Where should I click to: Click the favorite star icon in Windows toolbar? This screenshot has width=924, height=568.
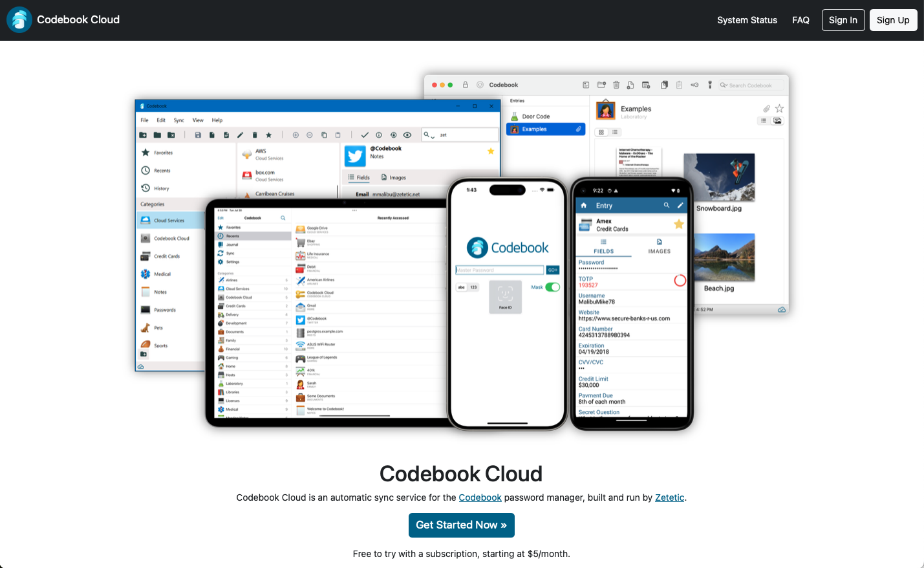pyautogui.click(x=268, y=135)
